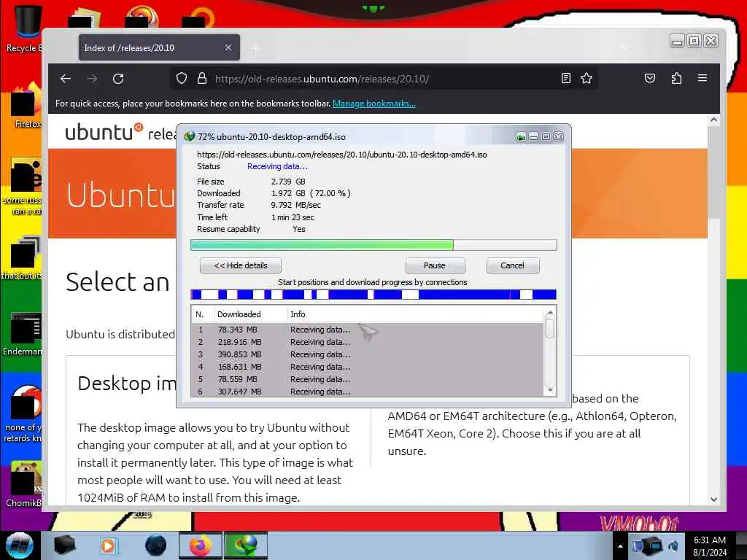Select the Firefox desktop shortcut

pos(26,106)
